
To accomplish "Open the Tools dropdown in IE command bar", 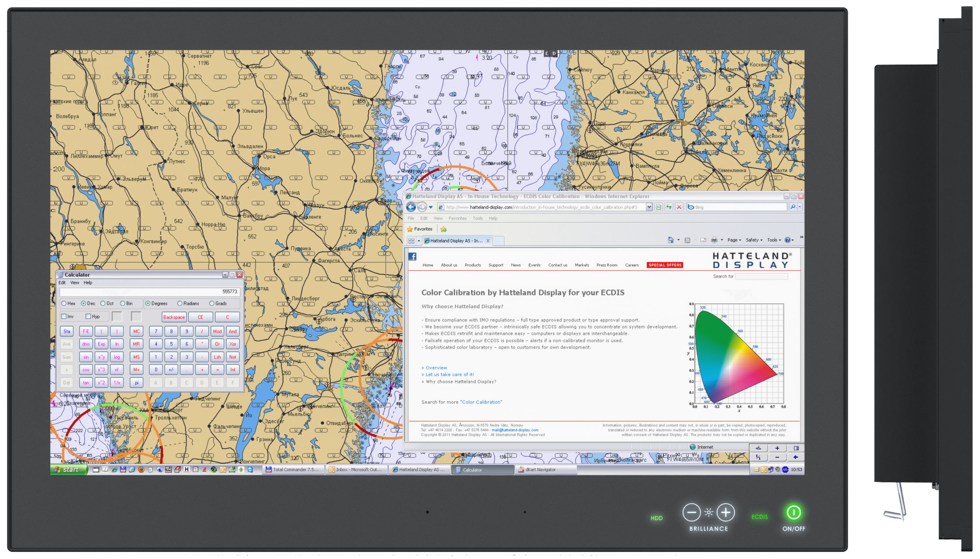I will [774, 240].
